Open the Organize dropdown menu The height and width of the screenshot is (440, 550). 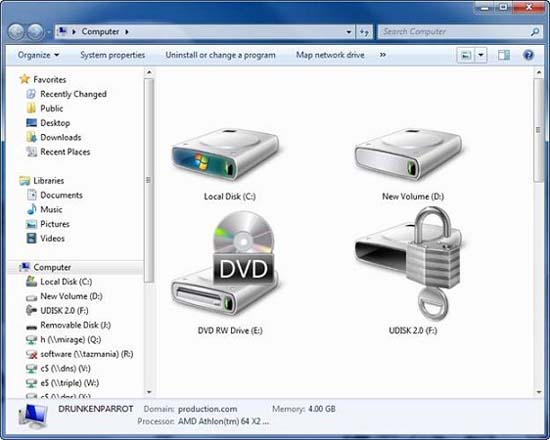[x=39, y=55]
